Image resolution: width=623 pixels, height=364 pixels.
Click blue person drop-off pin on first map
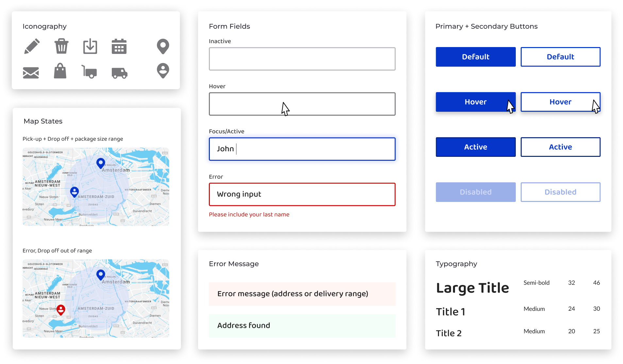pos(75,192)
